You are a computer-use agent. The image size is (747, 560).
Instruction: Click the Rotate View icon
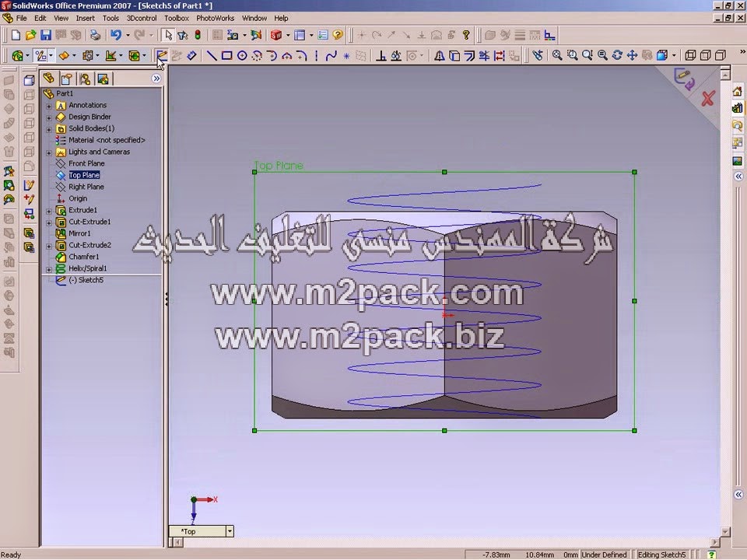pyautogui.click(x=617, y=55)
